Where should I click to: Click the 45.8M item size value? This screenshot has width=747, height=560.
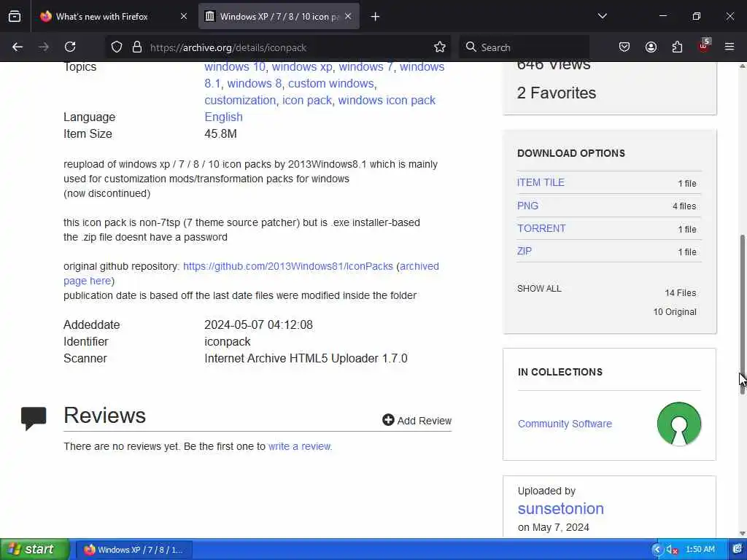[x=220, y=134]
